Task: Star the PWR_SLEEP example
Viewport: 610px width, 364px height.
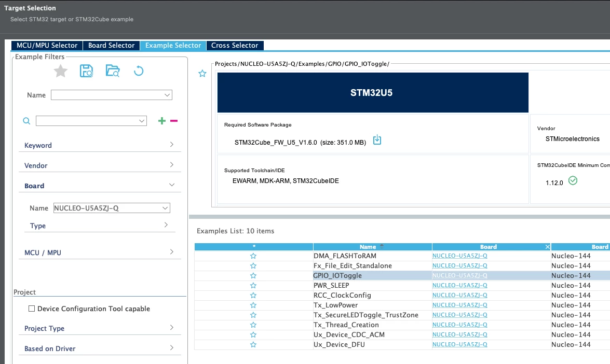Action: pyautogui.click(x=253, y=286)
